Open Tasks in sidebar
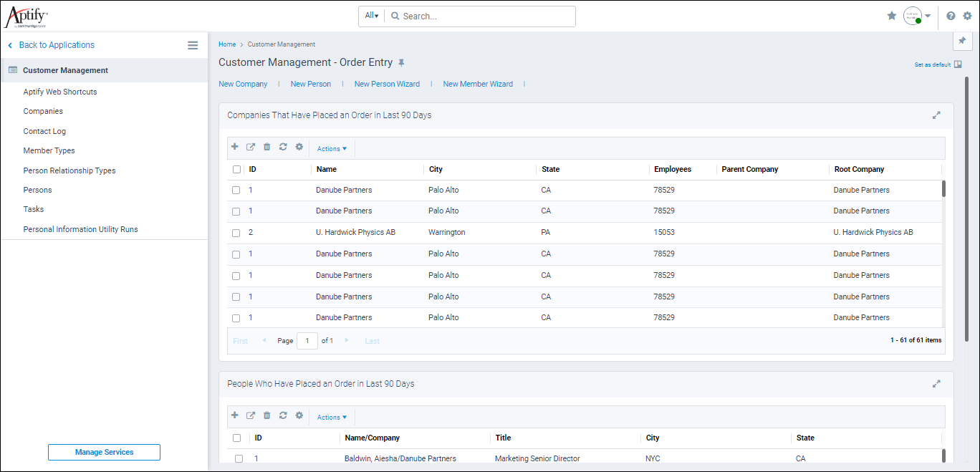 point(34,209)
